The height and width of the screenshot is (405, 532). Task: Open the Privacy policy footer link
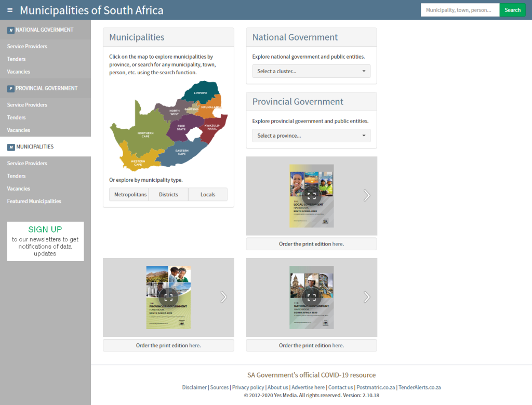click(x=248, y=387)
